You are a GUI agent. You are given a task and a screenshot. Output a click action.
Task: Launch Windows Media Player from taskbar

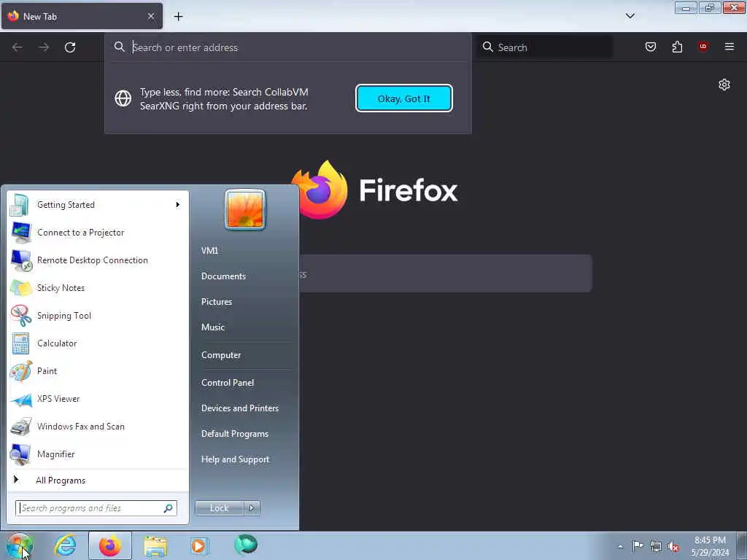200,545
